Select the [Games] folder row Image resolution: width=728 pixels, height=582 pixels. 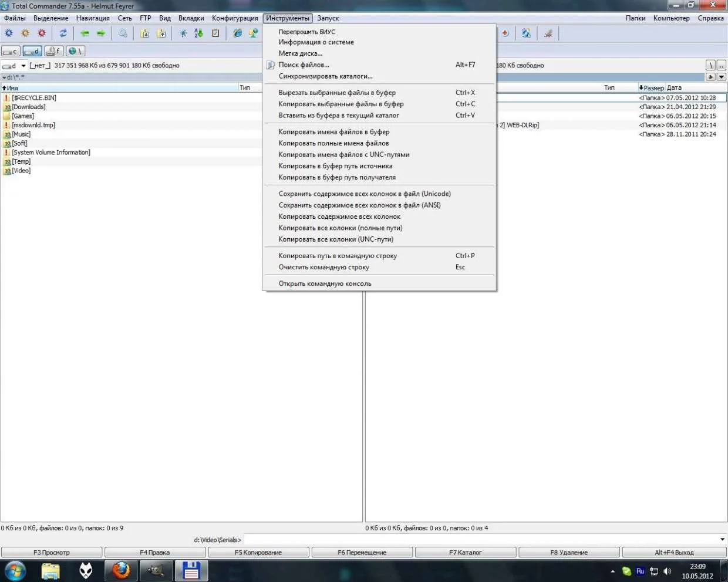click(132, 116)
